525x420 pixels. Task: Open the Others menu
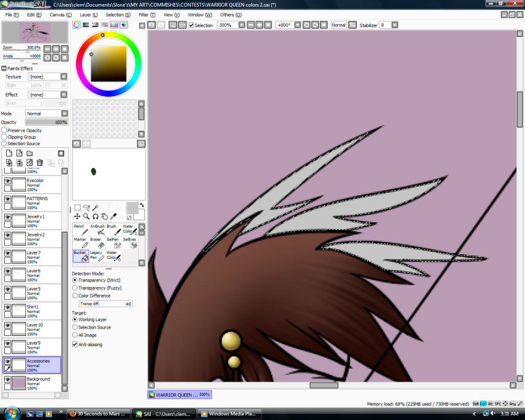tap(231, 15)
